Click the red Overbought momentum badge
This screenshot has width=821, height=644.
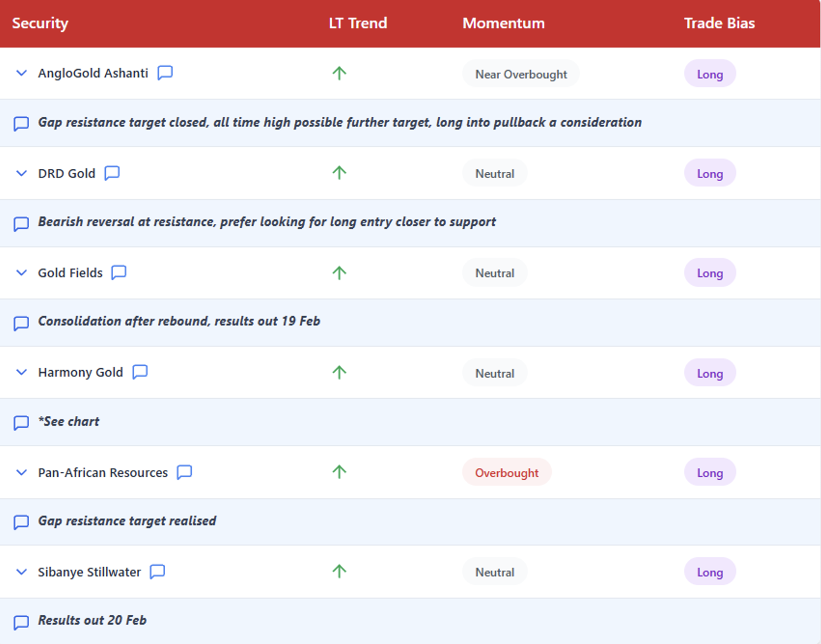(x=506, y=472)
